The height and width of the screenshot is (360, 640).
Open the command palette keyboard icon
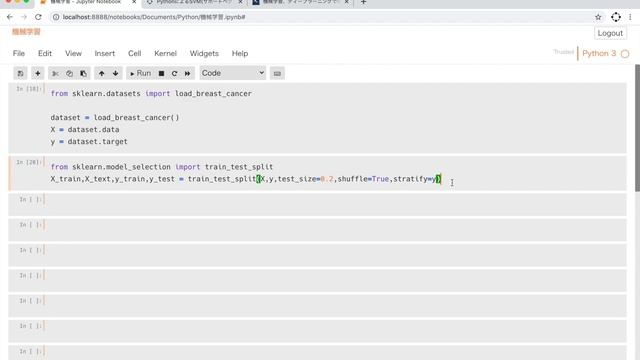pos(277,73)
